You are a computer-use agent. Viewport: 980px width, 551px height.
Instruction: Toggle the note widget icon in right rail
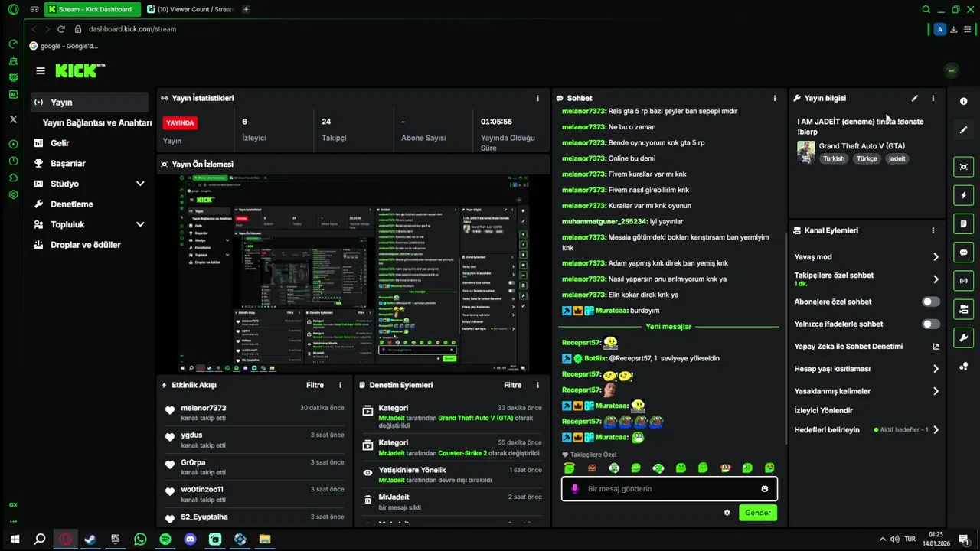tap(963, 223)
